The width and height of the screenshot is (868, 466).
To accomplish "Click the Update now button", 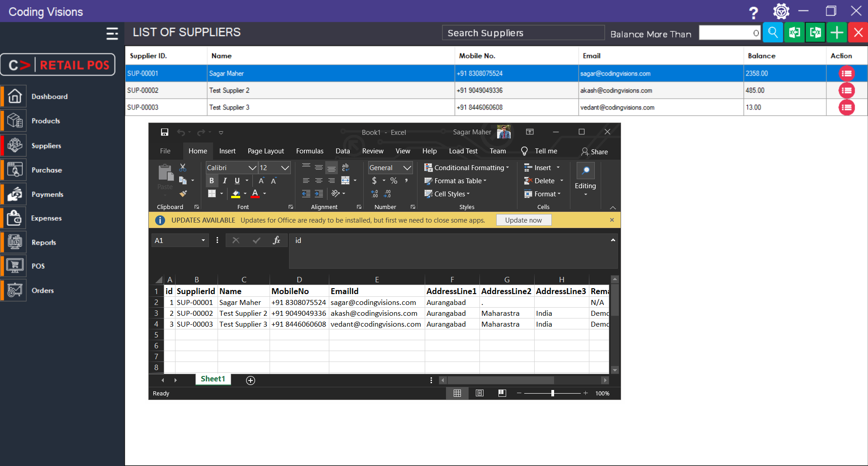I will pyautogui.click(x=523, y=220).
